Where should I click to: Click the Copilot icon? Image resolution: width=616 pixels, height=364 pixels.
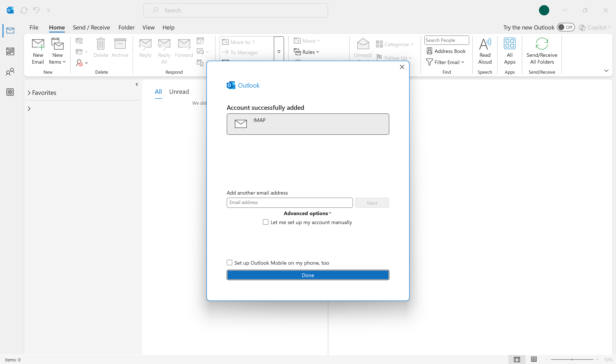(x=582, y=28)
